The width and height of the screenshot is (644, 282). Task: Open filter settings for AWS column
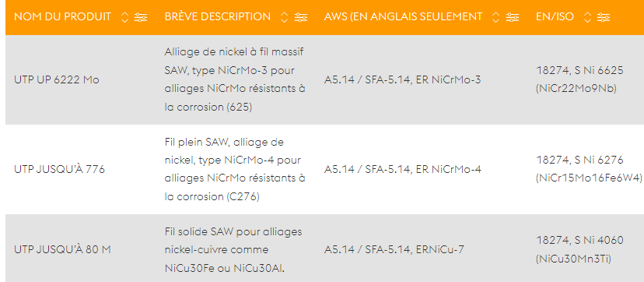512,17
